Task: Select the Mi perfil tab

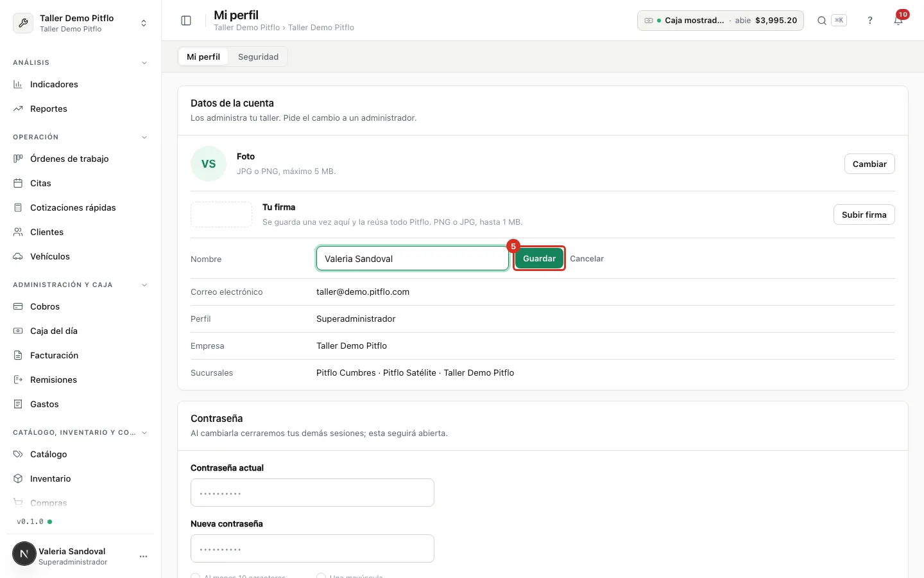Action: [203, 57]
